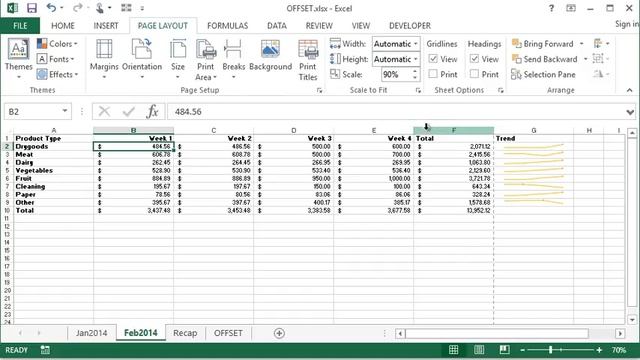Open the page Size options
Image resolution: width=640 pixels, height=360 pixels.
[178, 58]
